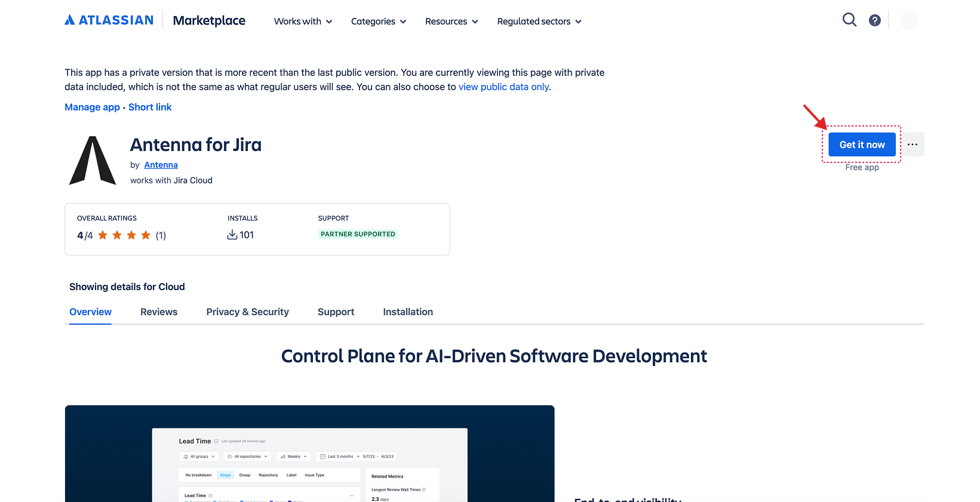The width and height of the screenshot is (980, 502).
Task: Click the works with Jira Cloud text
Action: (171, 180)
